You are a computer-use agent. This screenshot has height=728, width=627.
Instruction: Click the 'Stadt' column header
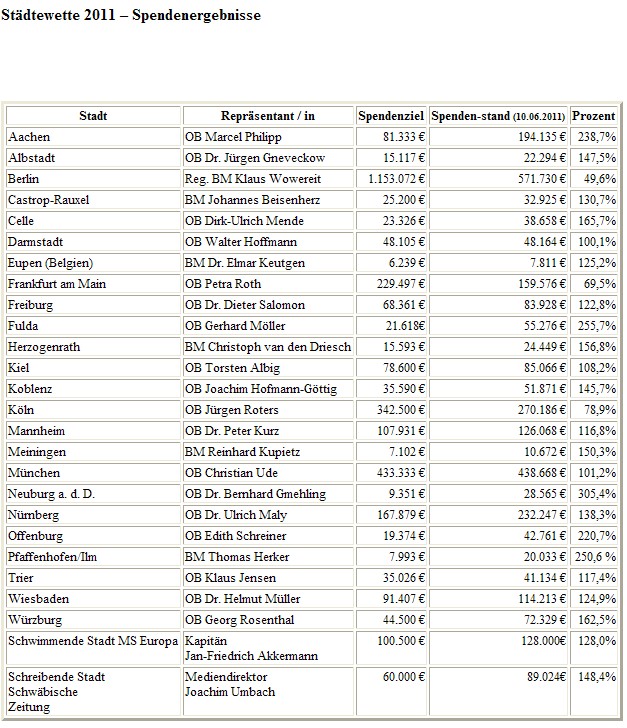point(93,116)
